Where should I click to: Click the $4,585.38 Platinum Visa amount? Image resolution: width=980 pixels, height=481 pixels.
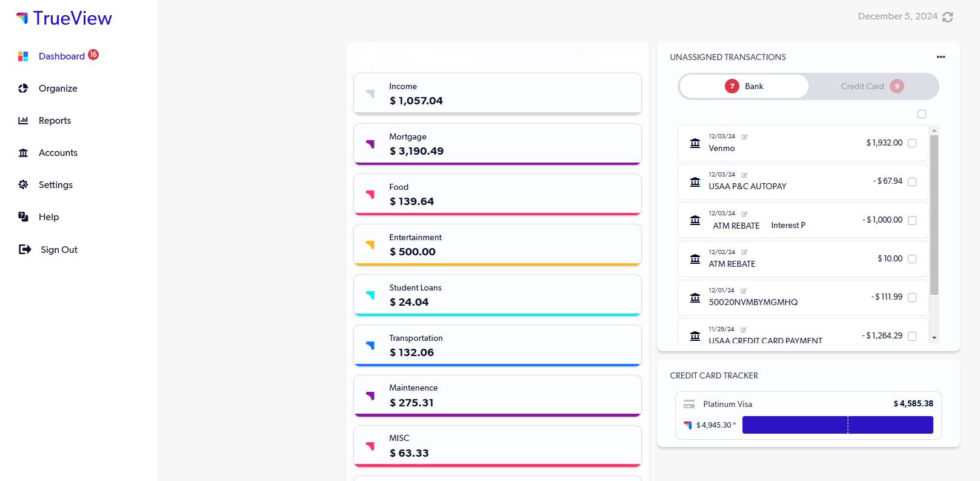pyautogui.click(x=913, y=403)
